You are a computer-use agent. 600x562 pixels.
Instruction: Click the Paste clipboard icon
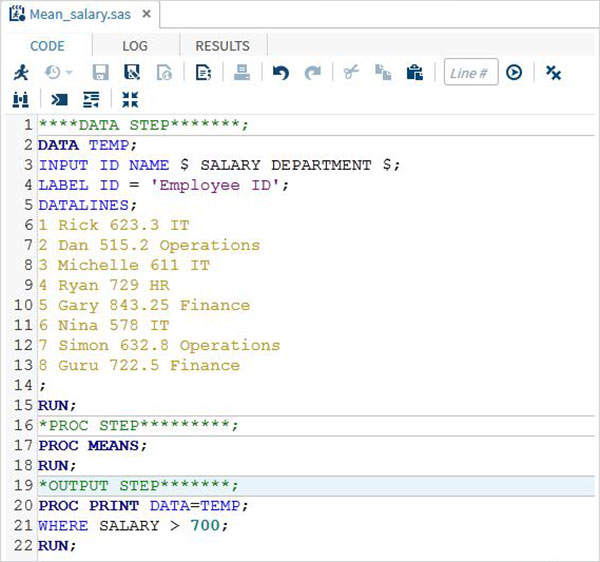(414, 73)
